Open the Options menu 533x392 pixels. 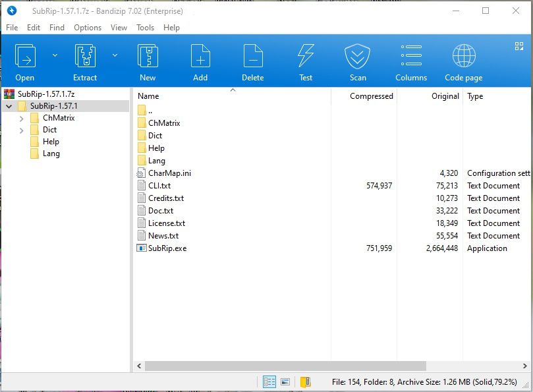[x=88, y=28]
